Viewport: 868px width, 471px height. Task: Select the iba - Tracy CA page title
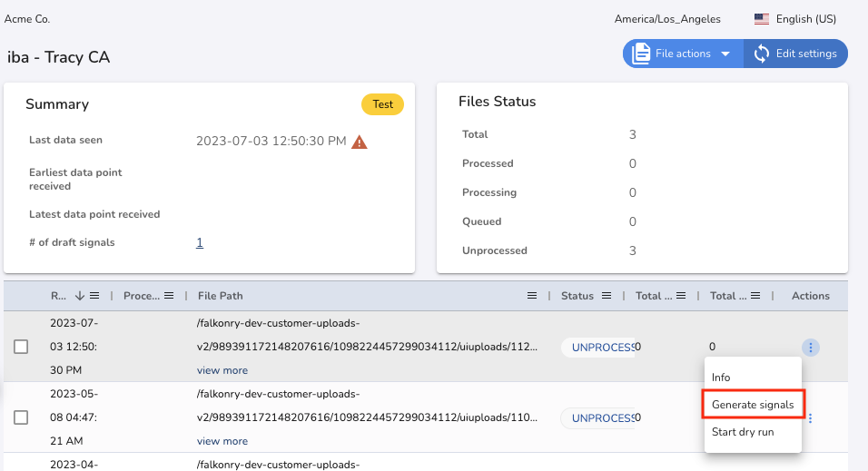[x=59, y=57]
